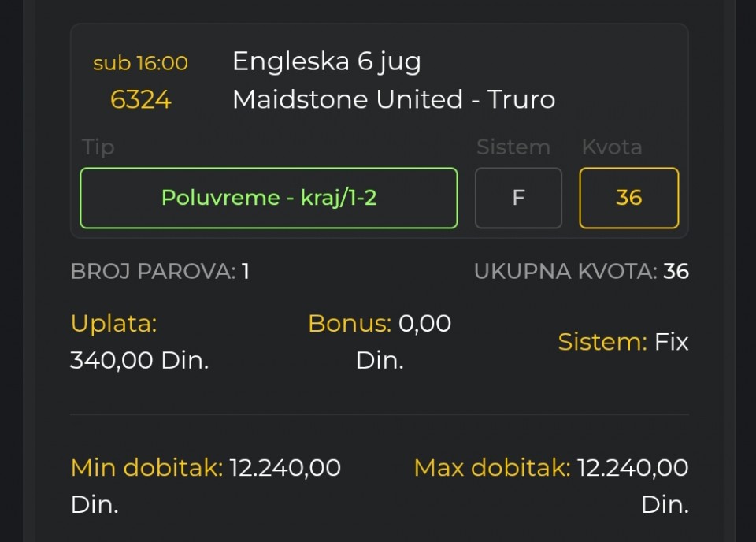Click the Uplata label
The image size is (756, 542).
tap(113, 323)
